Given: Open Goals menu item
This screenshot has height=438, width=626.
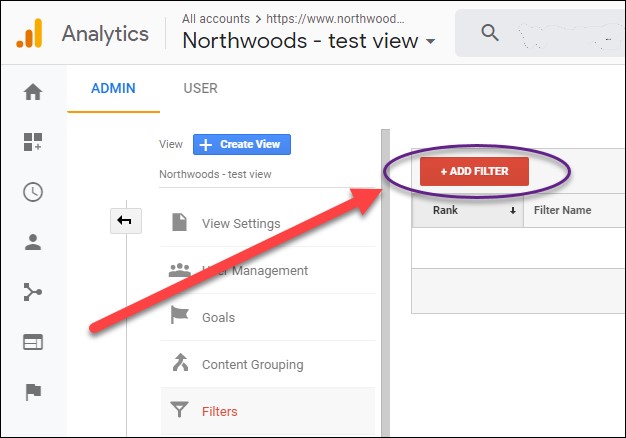Looking at the screenshot, I should (267, 317).
